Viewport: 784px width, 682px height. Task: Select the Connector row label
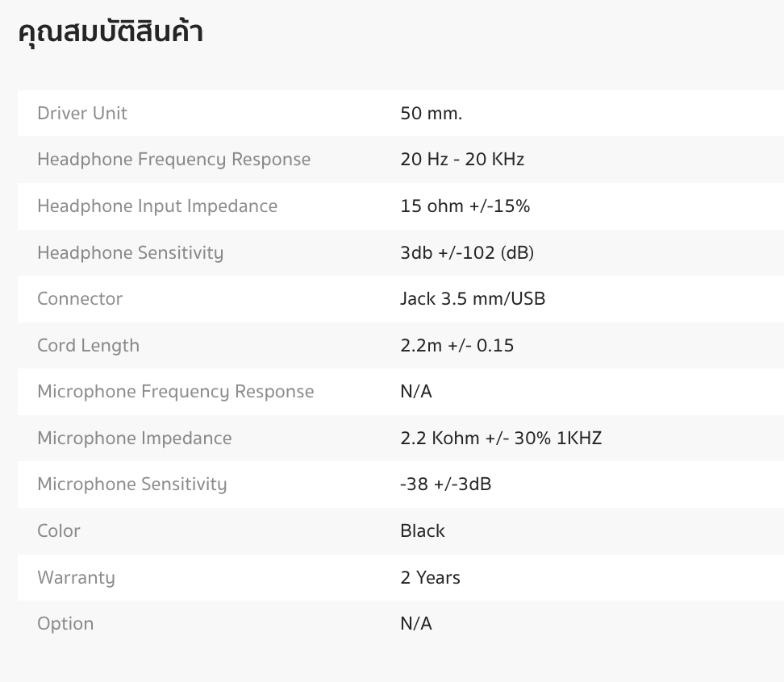pyautogui.click(x=80, y=299)
